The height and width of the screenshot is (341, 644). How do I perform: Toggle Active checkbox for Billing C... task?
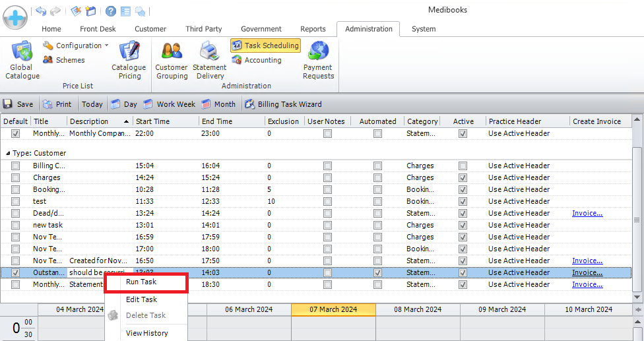tap(463, 166)
